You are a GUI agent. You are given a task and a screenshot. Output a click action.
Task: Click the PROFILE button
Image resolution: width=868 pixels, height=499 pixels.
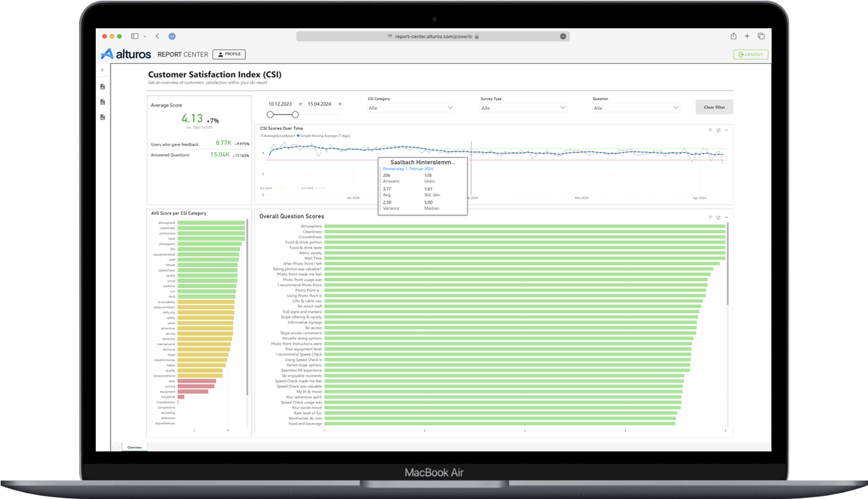click(x=229, y=55)
